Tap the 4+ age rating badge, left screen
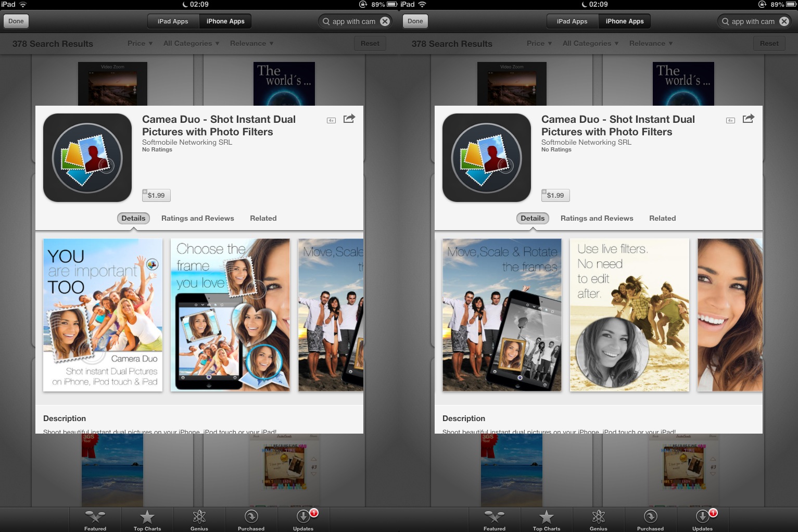The height and width of the screenshot is (532, 798). (x=331, y=120)
